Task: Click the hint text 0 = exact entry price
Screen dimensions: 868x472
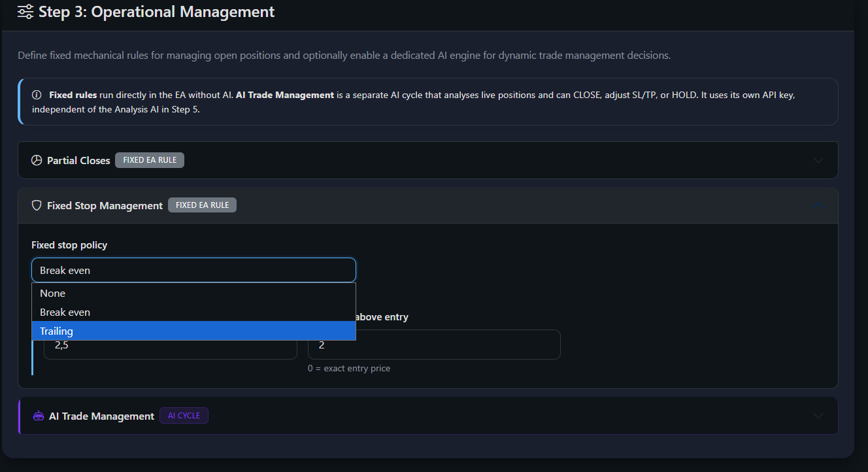Action: point(349,368)
